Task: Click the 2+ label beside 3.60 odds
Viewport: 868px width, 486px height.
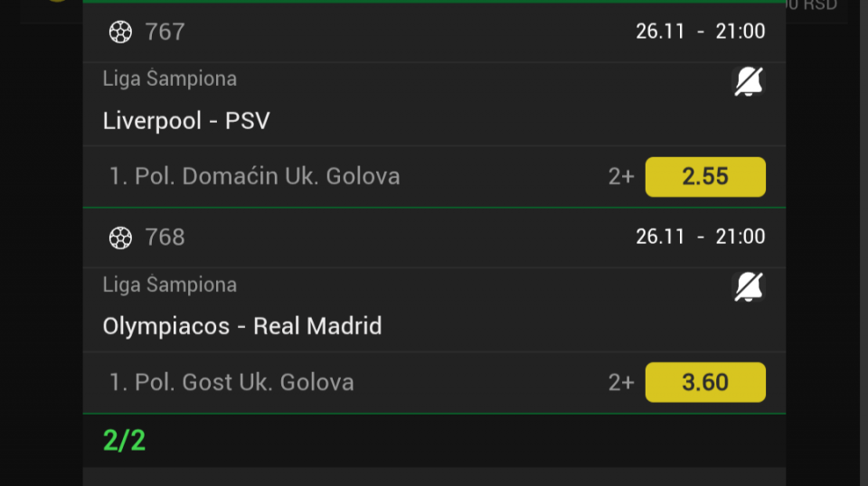Action: tap(621, 383)
